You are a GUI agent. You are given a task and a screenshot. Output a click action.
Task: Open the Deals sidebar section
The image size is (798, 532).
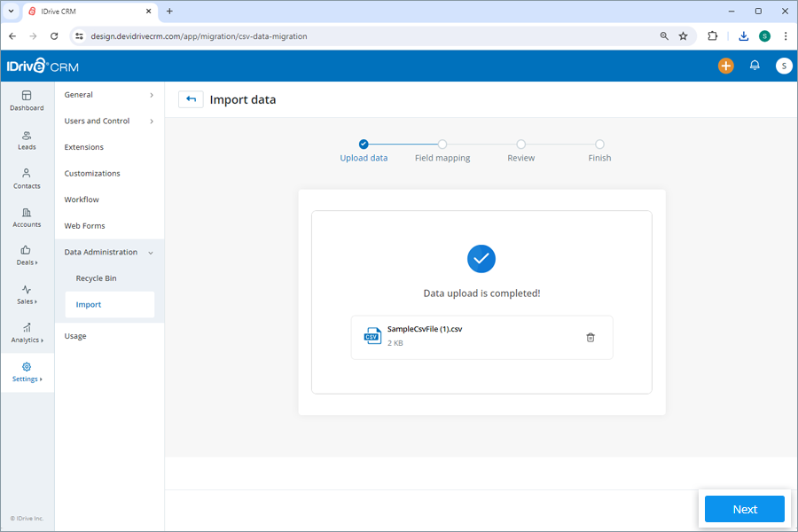click(x=27, y=257)
